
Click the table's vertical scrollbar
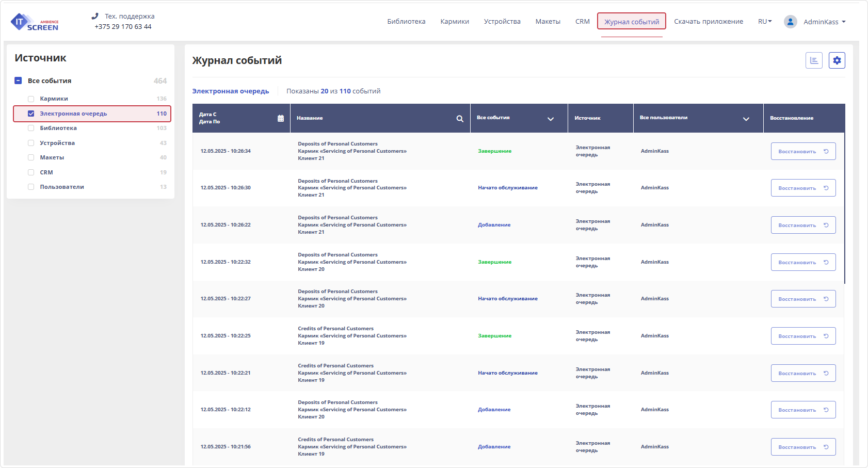coord(844,206)
